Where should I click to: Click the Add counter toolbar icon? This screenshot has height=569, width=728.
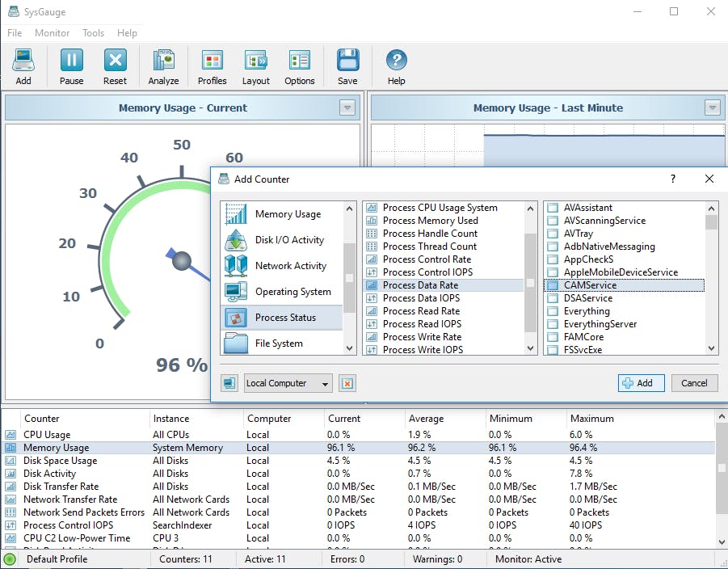tap(23, 66)
